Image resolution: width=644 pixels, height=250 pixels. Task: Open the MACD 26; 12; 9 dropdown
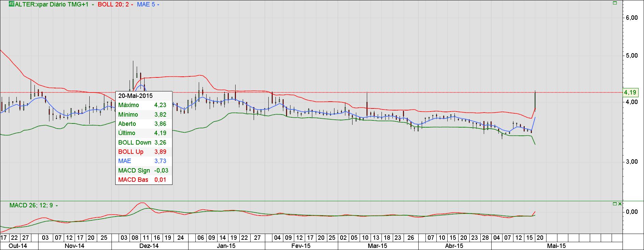(56, 206)
